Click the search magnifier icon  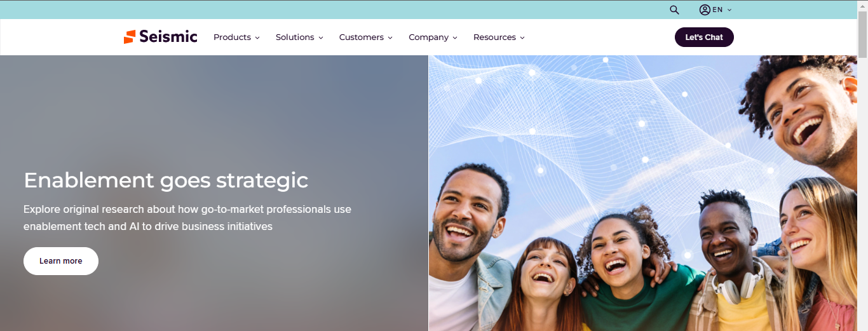click(674, 10)
